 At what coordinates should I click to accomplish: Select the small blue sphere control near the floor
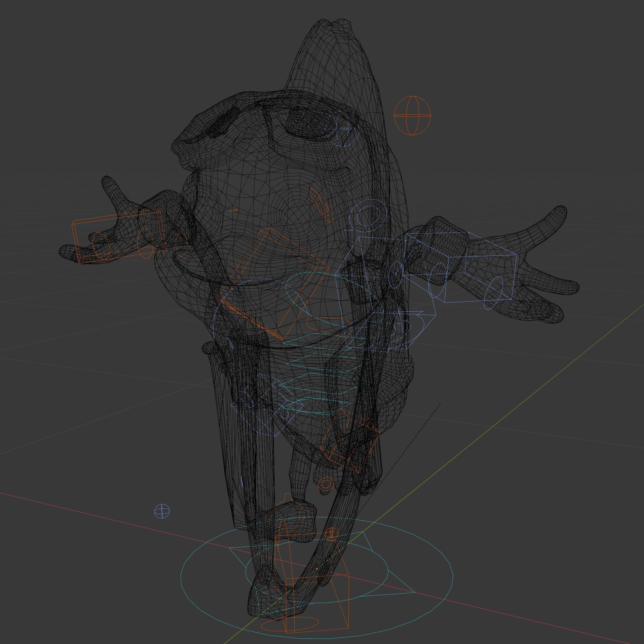tap(162, 511)
